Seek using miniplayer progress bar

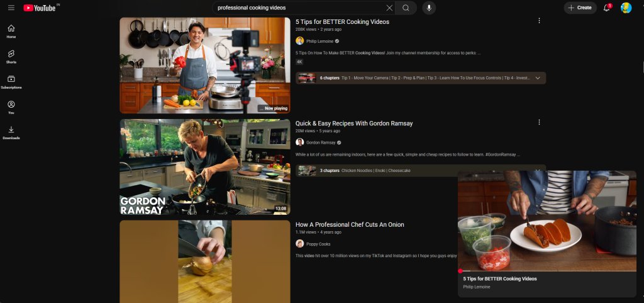click(547, 271)
